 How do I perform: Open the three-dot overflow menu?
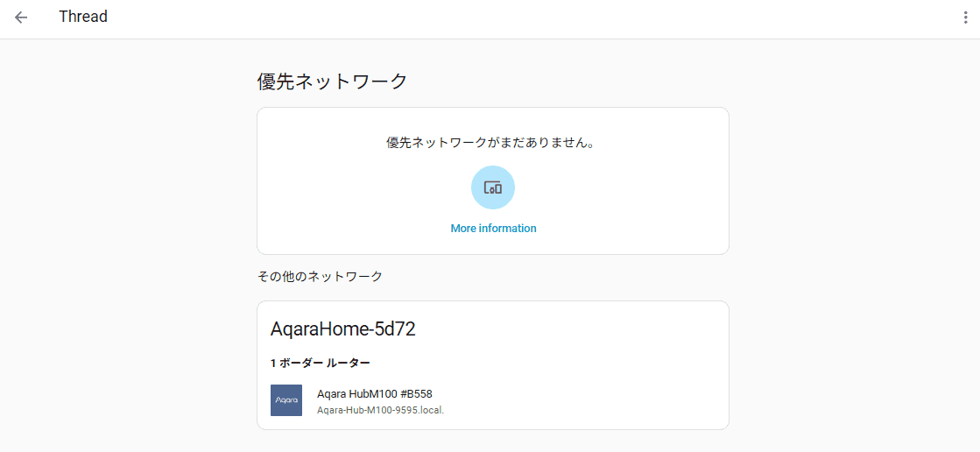(966, 18)
